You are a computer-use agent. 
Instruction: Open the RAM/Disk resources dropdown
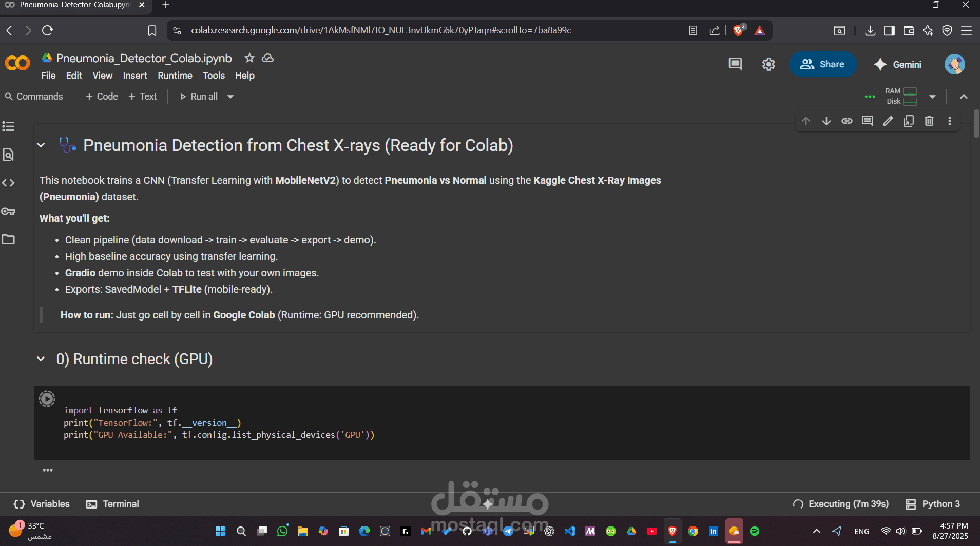tap(932, 97)
